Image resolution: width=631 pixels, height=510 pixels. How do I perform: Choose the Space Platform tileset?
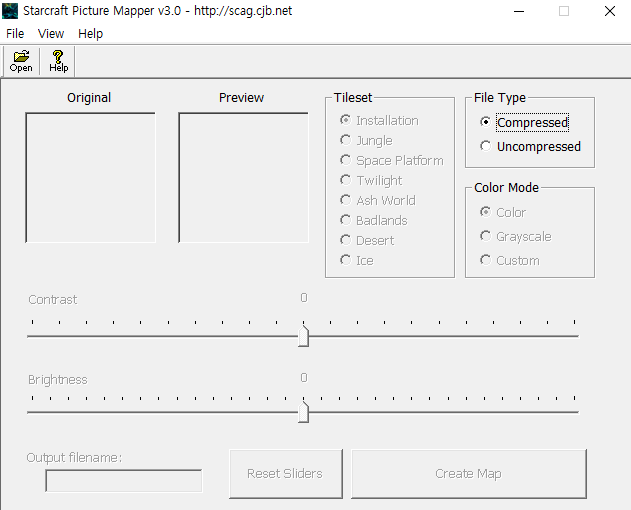pos(346,160)
